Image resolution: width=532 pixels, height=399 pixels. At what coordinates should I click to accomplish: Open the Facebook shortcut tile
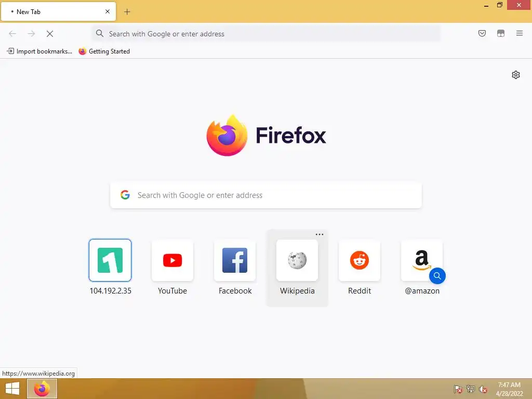(x=235, y=260)
